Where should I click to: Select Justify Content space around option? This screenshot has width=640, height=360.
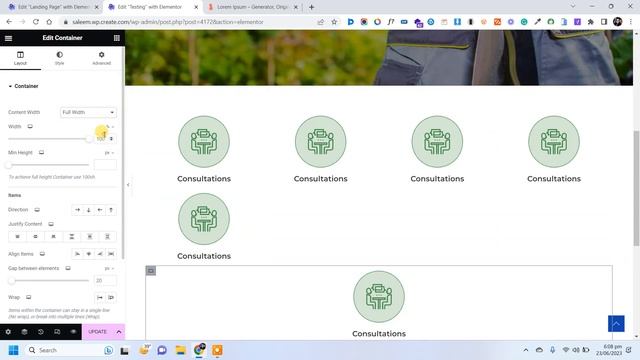pyautogui.click(x=89, y=237)
